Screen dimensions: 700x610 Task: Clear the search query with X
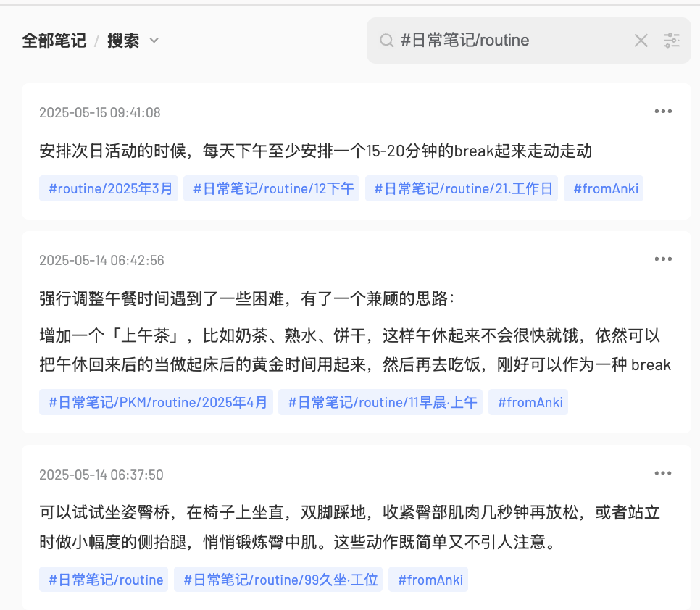[x=641, y=41]
